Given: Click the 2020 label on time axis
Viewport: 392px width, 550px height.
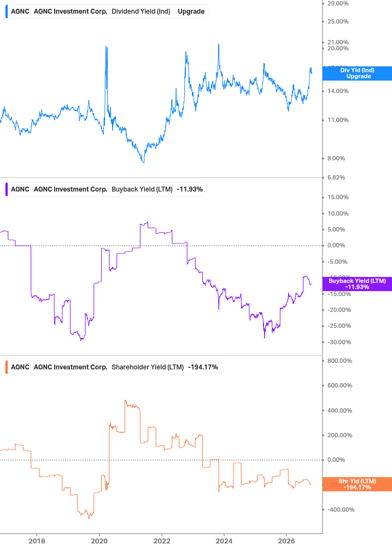Looking at the screenshot, I should pos(99,541).
